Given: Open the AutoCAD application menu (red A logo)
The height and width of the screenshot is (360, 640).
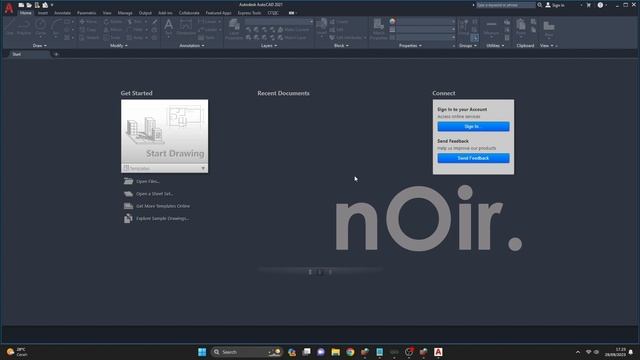Looking at the screenshot, I should [9, 8].
